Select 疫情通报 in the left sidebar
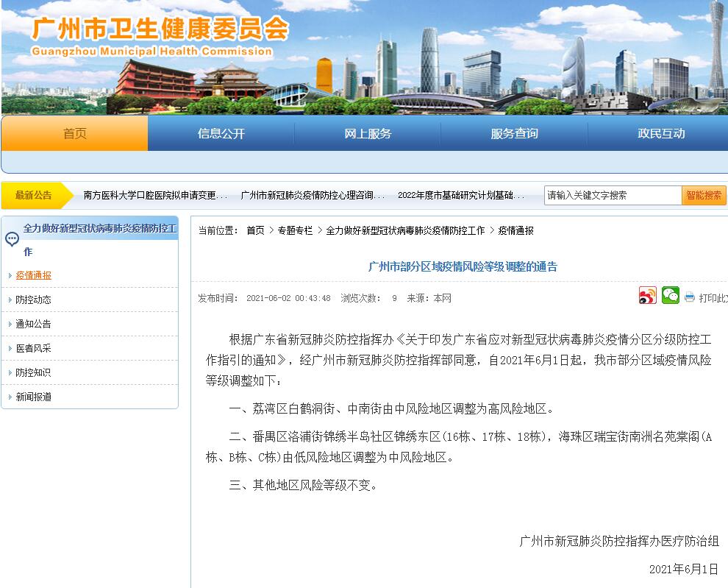The height and width of the screenshot is (588, 728). coord(34,275)
